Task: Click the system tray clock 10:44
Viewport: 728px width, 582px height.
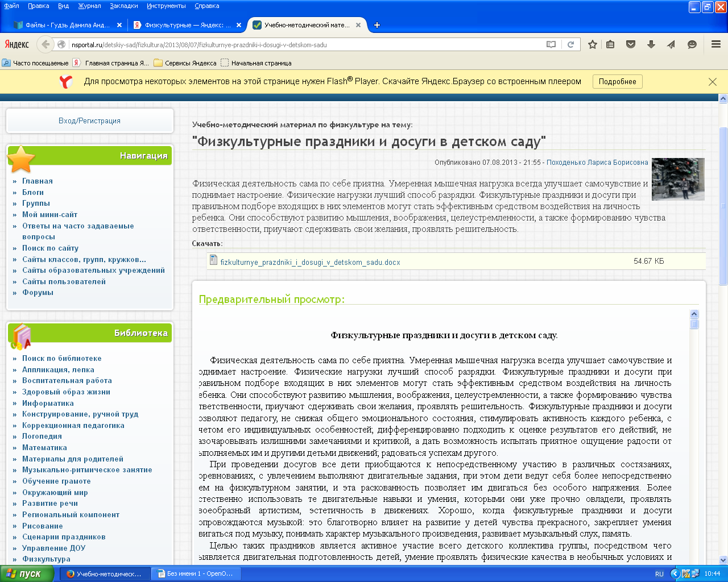Action: point(712,574)
